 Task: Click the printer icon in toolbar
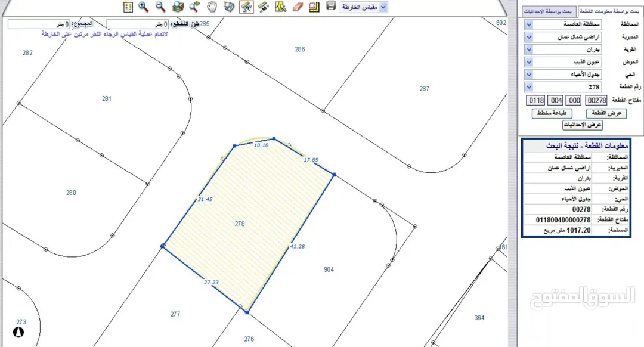pos(330,6)
